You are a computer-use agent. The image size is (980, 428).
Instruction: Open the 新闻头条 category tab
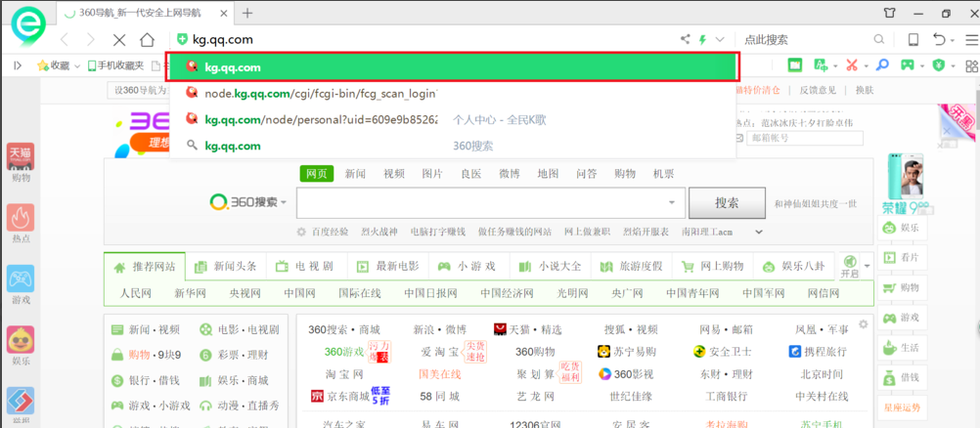coord(226,267)
